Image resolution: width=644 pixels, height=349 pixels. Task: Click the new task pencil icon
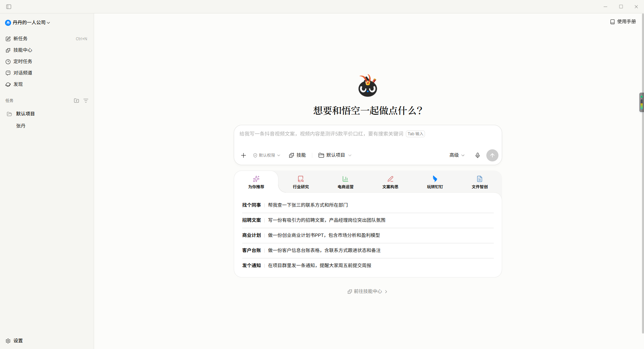coord(8,39)
